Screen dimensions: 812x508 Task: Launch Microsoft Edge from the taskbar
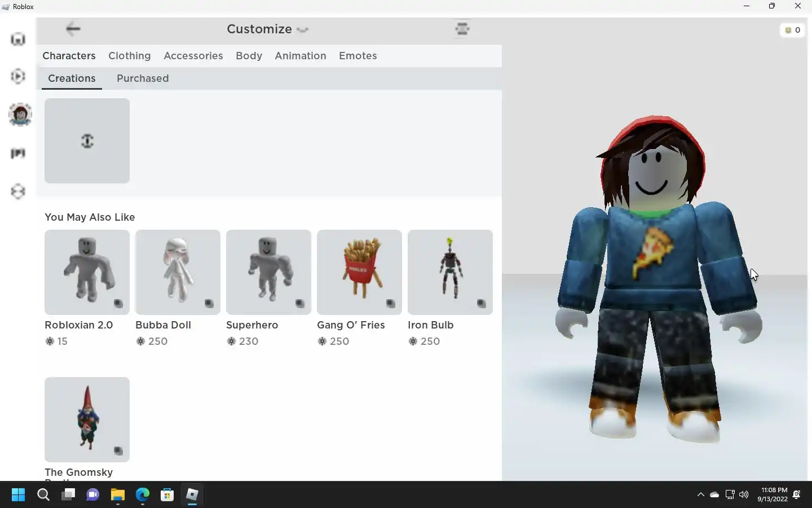pos(142,495)
